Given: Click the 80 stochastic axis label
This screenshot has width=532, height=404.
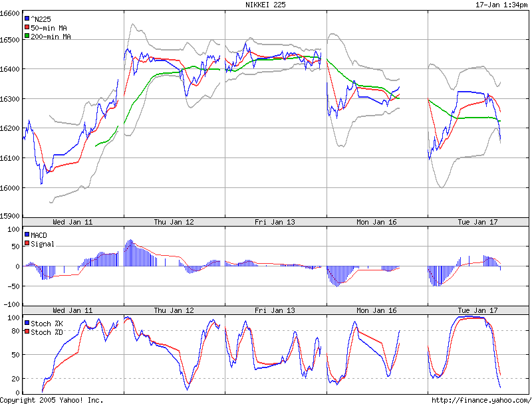Looking at the screenshot, I should click(x=16, y=331).
